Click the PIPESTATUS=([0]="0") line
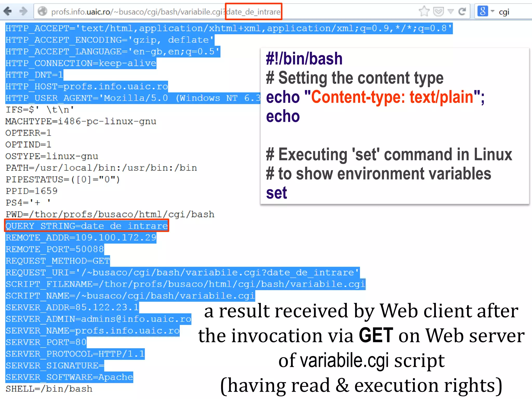The width and height of the screenshot is (532, 399). point(63,179)
